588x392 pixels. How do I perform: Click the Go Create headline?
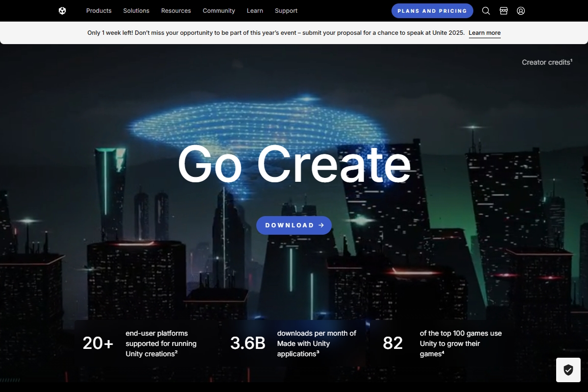pyautogui.click(x=294, y=164)
